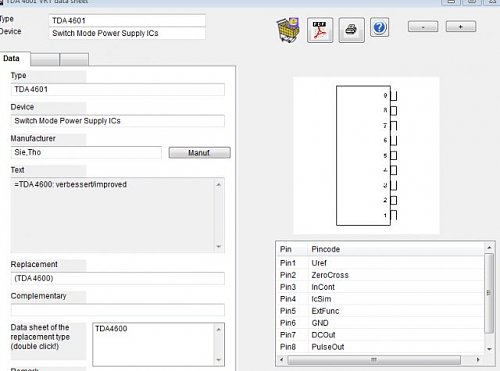Select the Pin5 ExtFunc row
Image resolution: width=500 pixels, height=371 pixels.
coord(380,311)
